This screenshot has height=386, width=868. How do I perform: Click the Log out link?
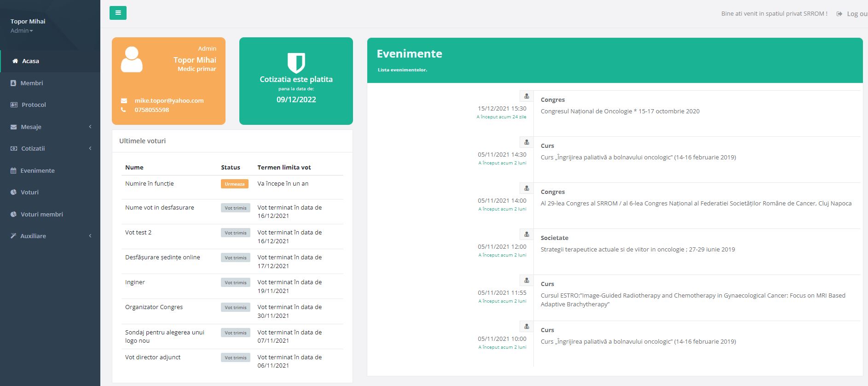[856, 14]
